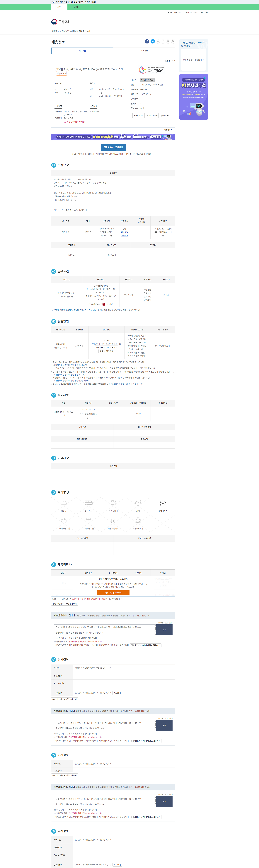This screenshot has height=868, width=259.
Task: Open 고객센터 in top menu
Action: pyautogui.click(x=196, y=13)
